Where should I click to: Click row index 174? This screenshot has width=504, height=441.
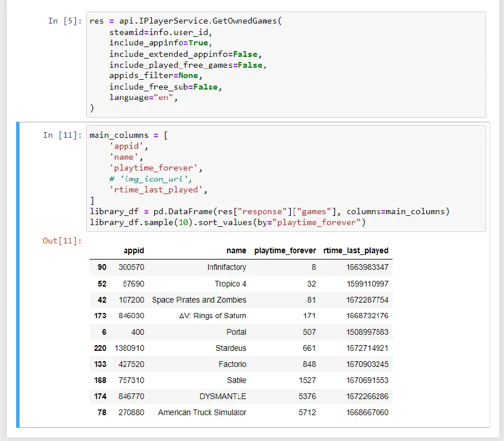pos(100,396)
